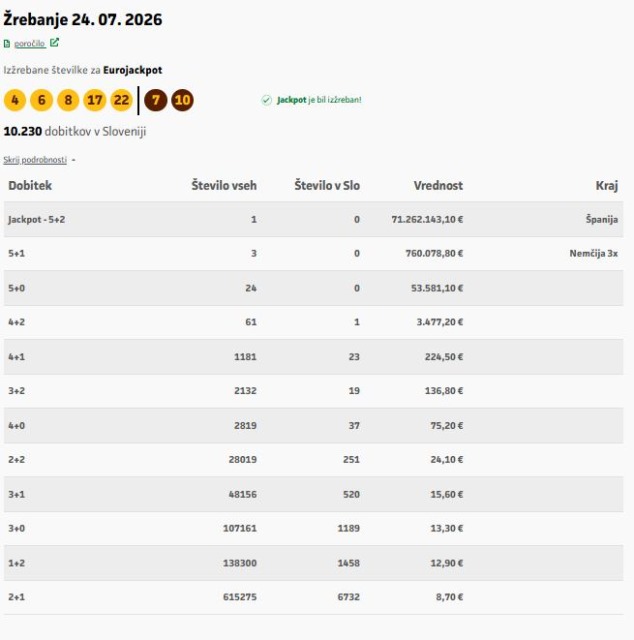
Task: Select drawn number ball 6
Action: click(x=42, y=100)
